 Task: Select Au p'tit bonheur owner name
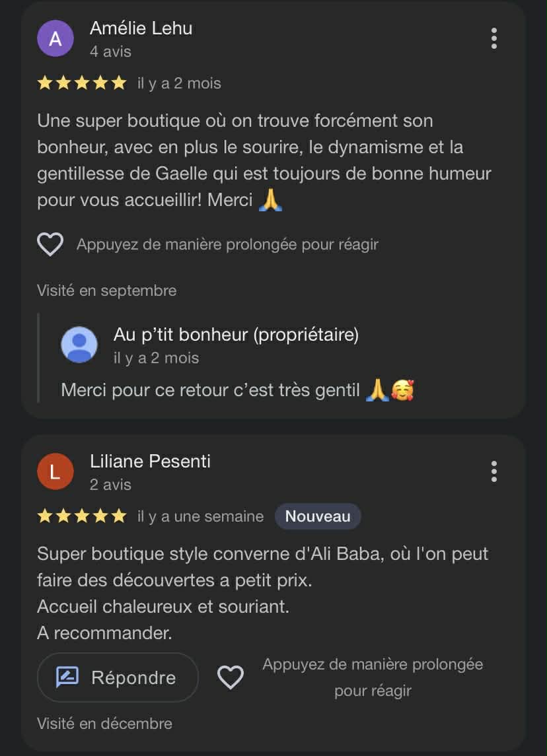click(x=236, y=335)
